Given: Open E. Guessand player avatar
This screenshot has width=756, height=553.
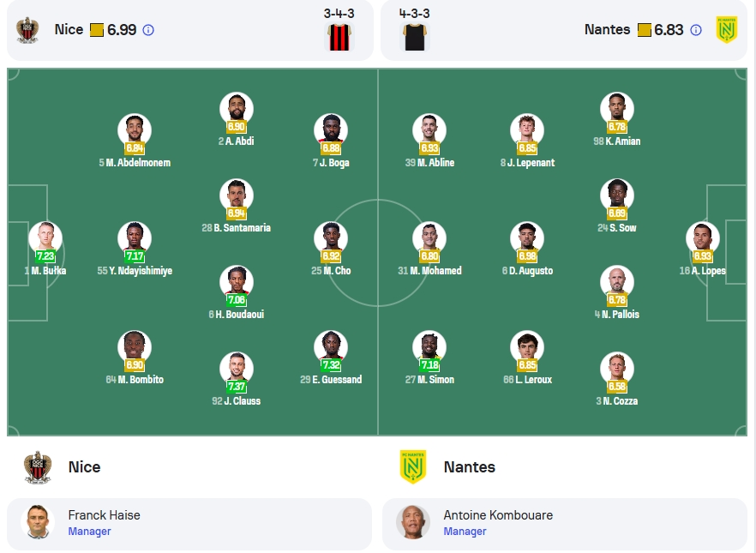Looking at the screenshot, I should pyautogui.click(x=331, y=347).
